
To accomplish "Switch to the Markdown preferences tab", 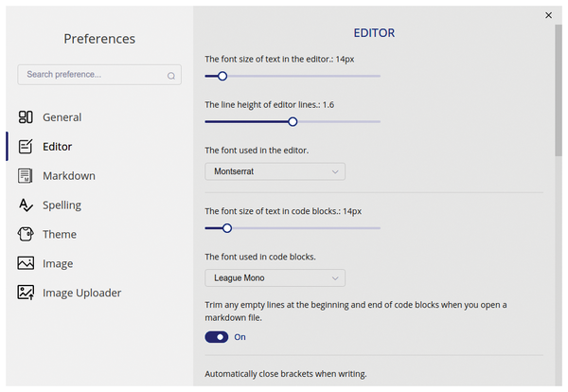I will coord(68,176).
